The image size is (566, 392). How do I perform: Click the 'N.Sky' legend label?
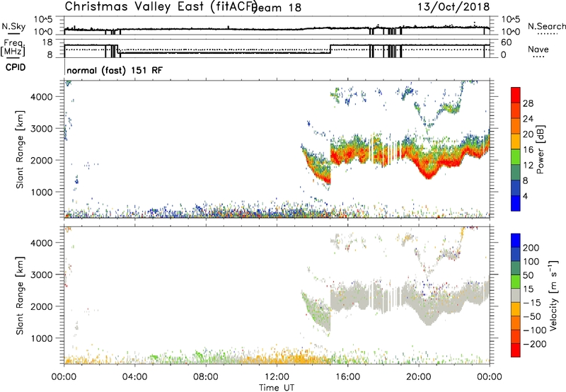[x=13, y=26]
